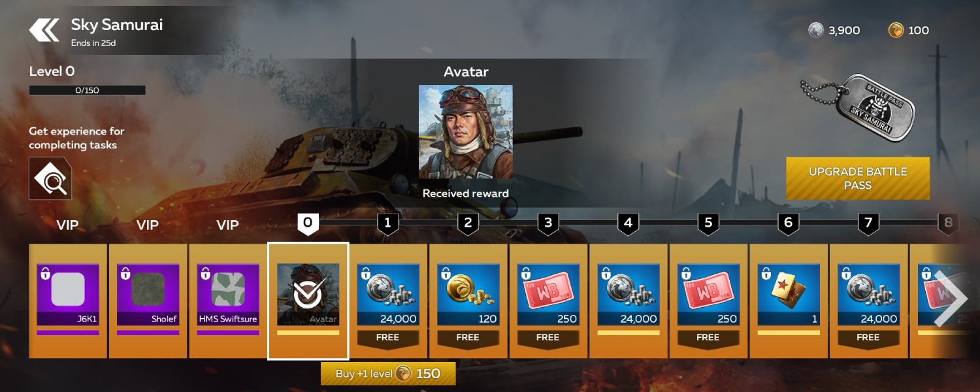Select the J6K1 VIP reward tile

68,300
